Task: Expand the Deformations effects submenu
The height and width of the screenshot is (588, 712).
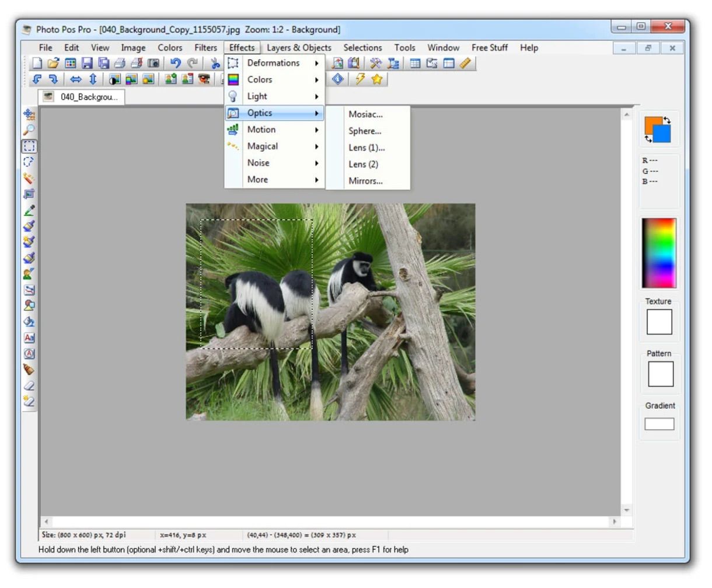Action: tap(274, 62)
